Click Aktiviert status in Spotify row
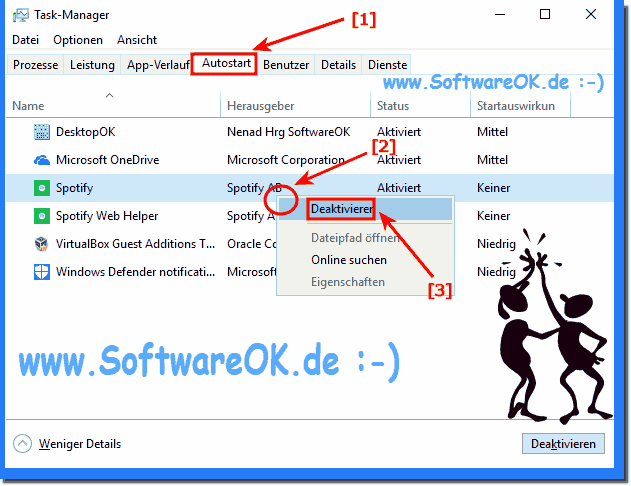The image size is (631, 486). (x=399, y=188)
